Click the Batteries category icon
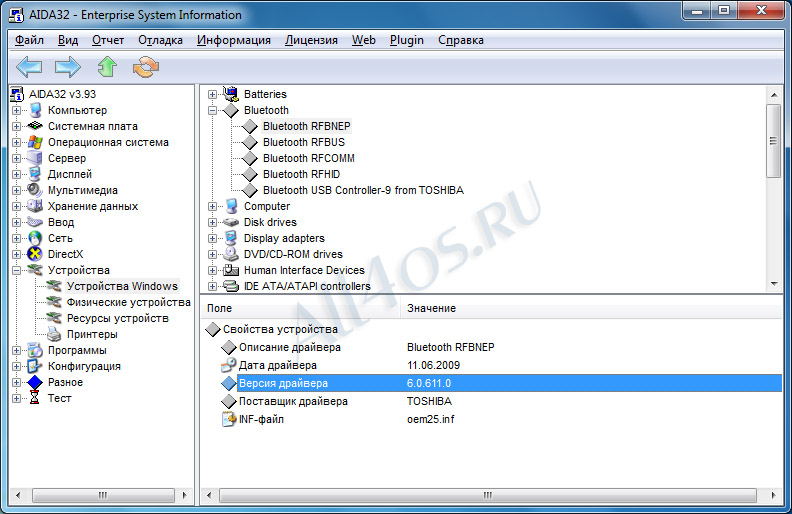 tap(231, 94)
